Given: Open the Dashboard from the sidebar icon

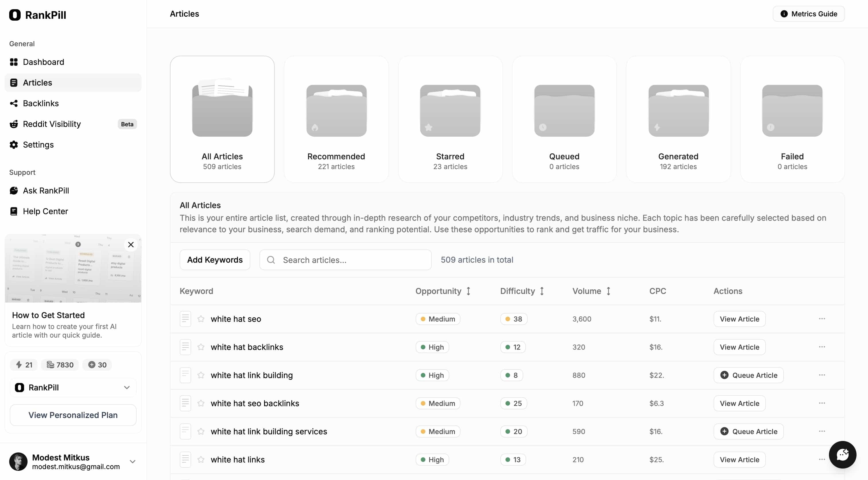Looking at the screenshot, I should coord(13,62).
